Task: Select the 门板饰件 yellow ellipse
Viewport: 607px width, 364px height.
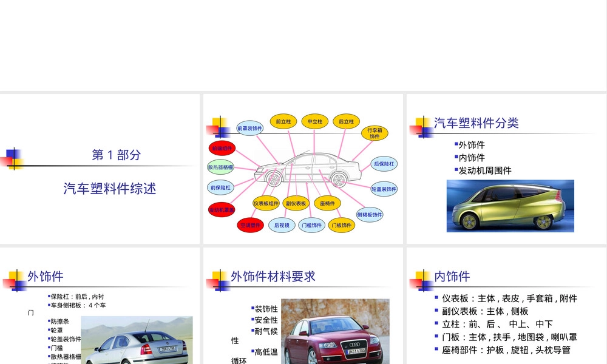Action: point(341,225)
